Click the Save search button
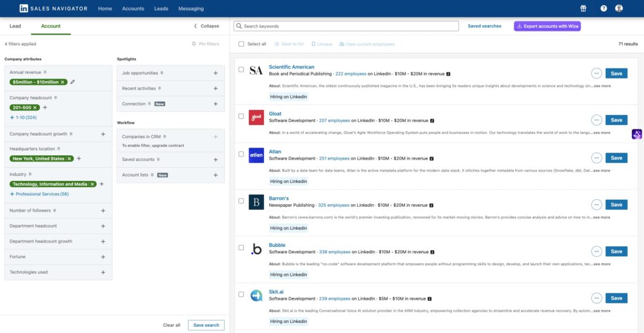644x333 pixels. [x=206, y=325]
